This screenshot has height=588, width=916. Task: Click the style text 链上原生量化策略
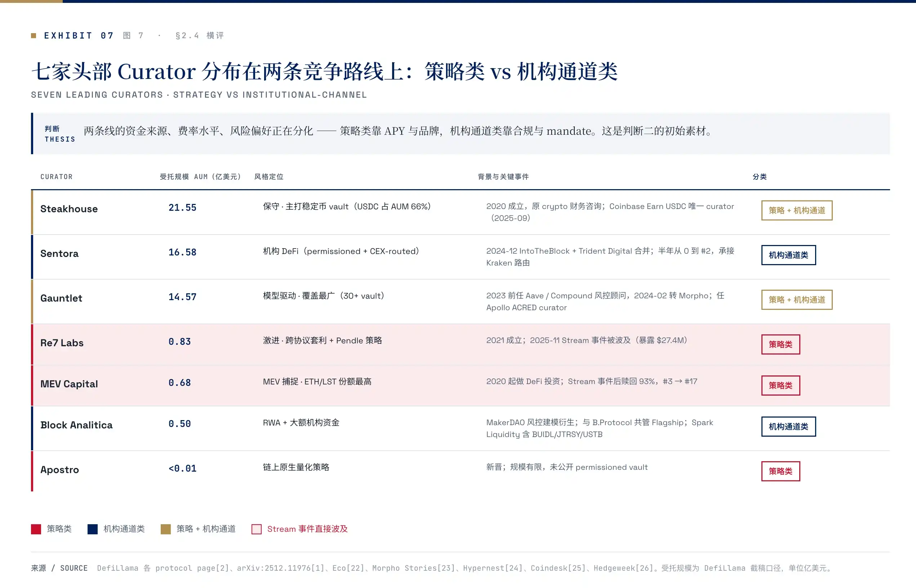click(296, 467)
